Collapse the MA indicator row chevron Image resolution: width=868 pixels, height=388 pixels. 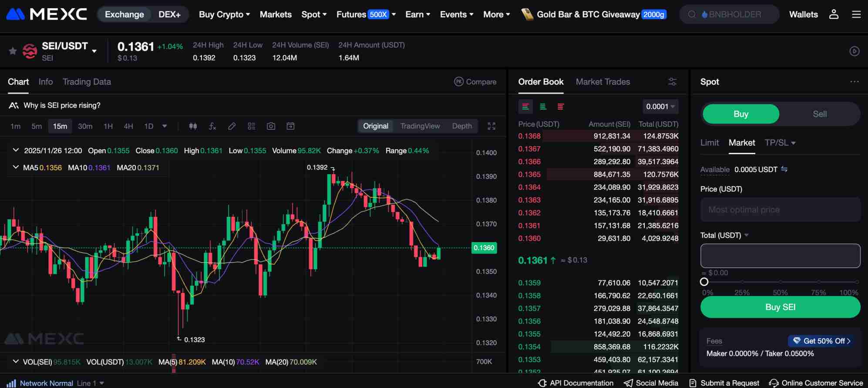tap(16, 167)
